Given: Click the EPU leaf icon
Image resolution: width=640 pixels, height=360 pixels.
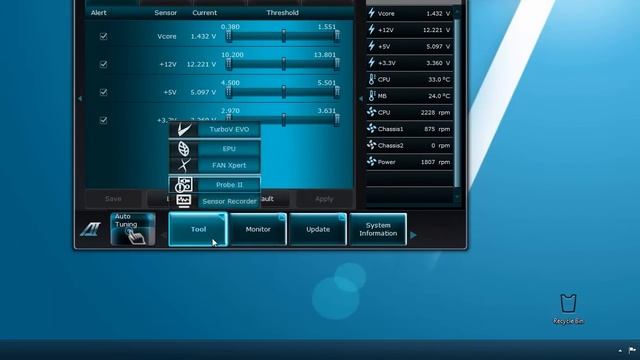Looking at the screenshot, I should (x=184, y=149).
